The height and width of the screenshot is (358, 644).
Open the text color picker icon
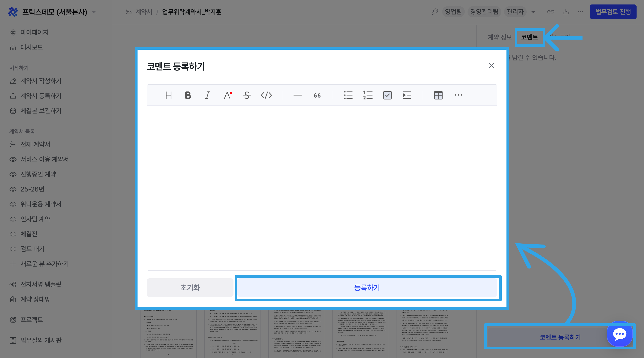click(228, 95)
